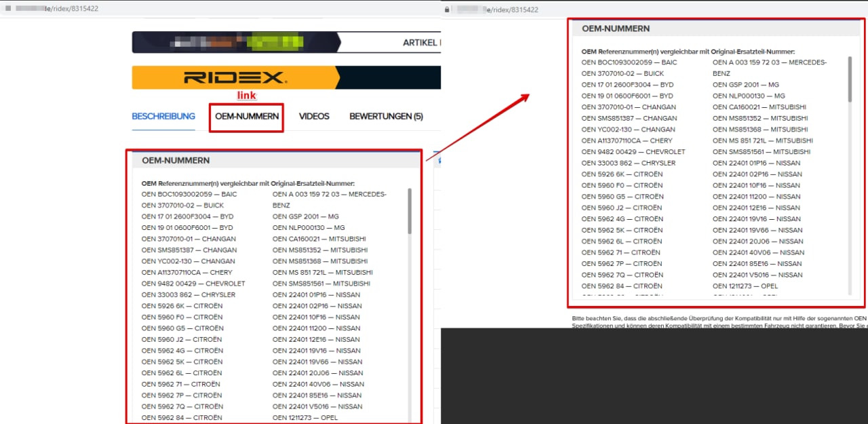Click the OEM list scrollbar on right page
The width and height of the screenshot is (868, 424).
[850, 79]
